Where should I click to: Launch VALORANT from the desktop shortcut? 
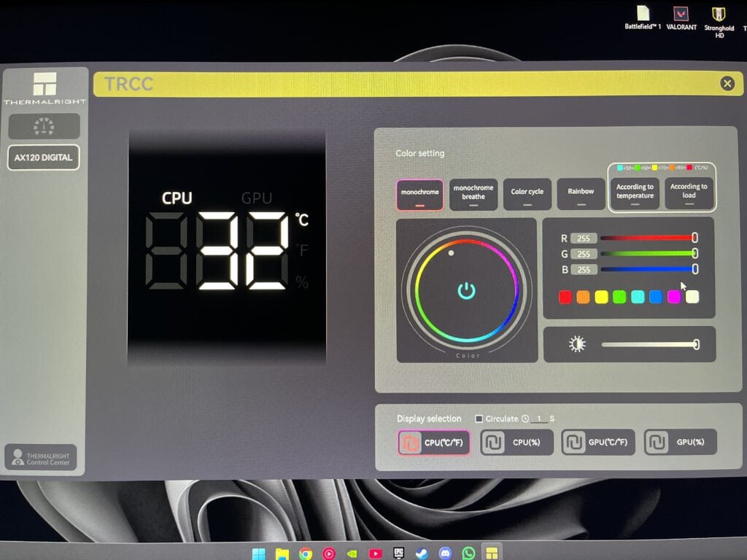pos(681,15)
